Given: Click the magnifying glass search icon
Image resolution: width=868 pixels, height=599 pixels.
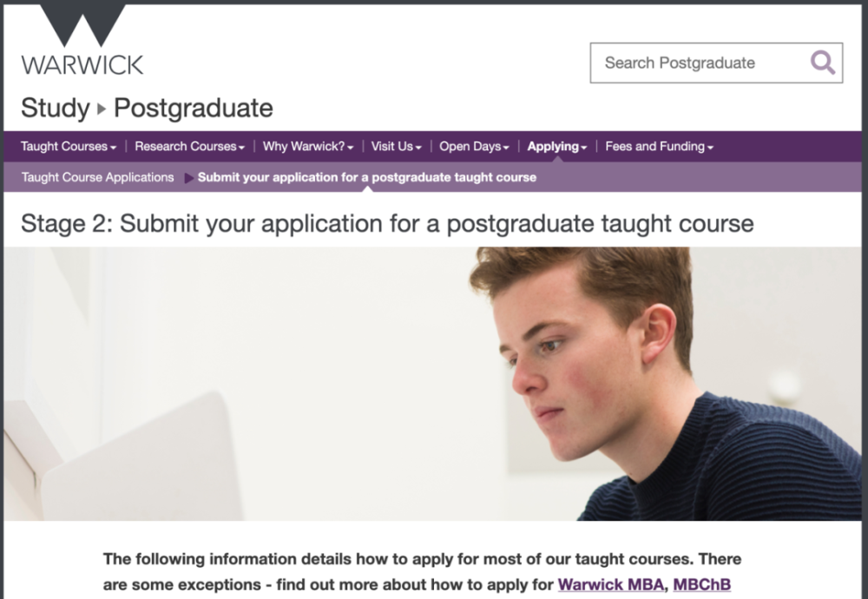Looking at the screenshot, I should click(823, 63).
